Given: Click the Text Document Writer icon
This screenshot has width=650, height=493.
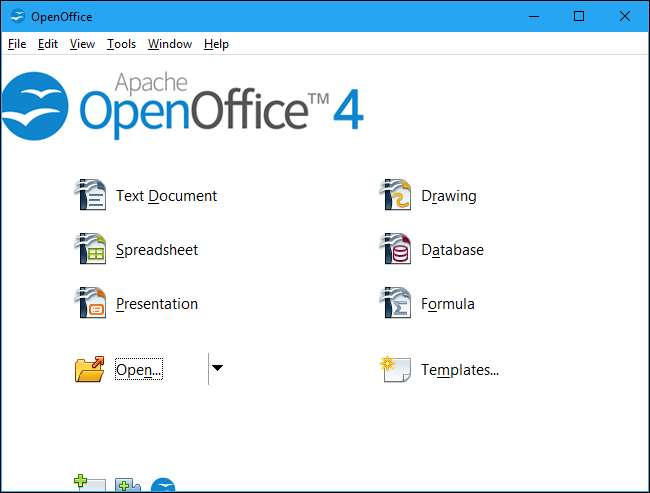Looking at the screenshot, I should (90, 195).
